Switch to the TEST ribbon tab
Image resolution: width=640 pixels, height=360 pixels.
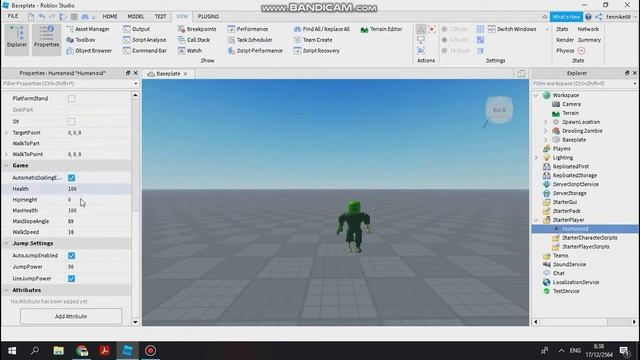[x=160, y=16]
